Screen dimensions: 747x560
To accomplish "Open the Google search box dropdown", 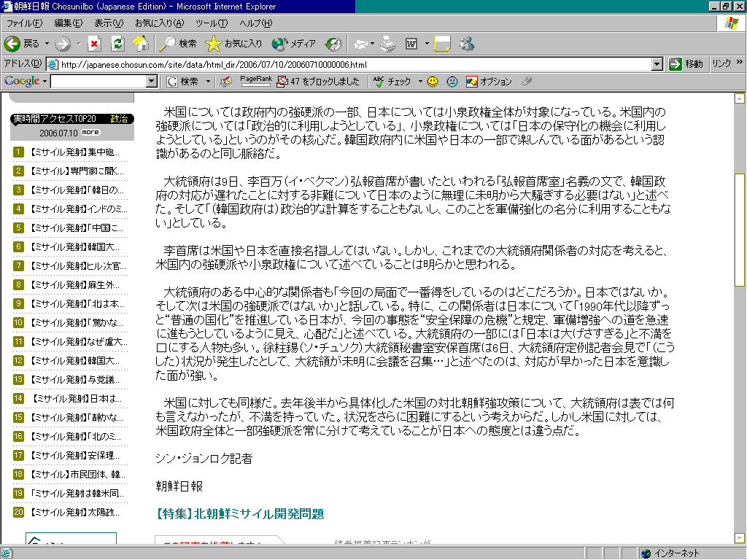I will pyautogui.click(x=152, y=82).
